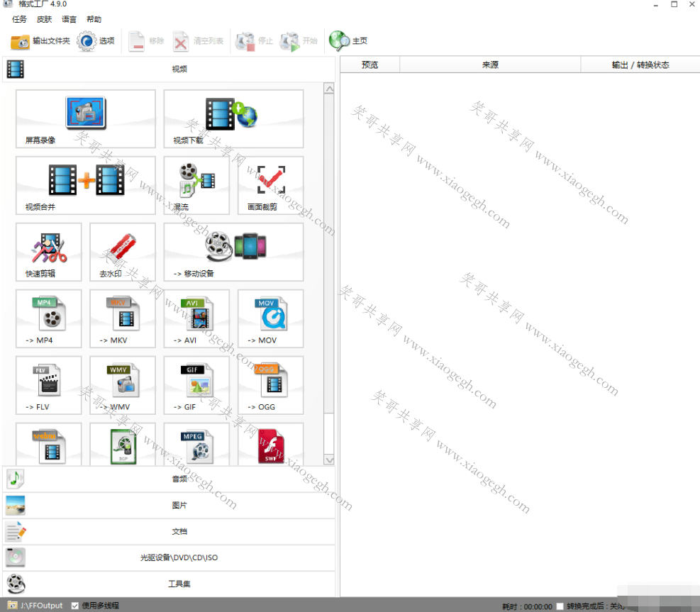The width and height of the screenshot is (700, 612).
Task: Click the 预览 column header
Action: coord(370,65)
